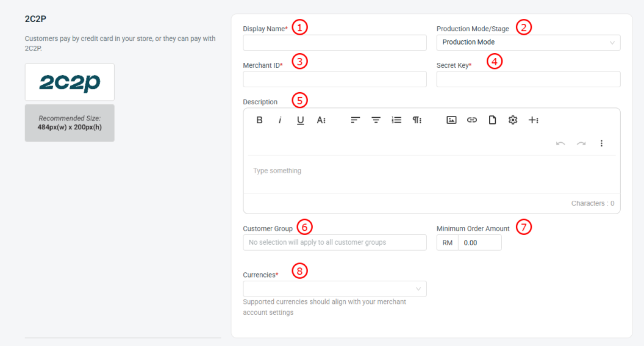Click the insert file icon

(492, 120)
